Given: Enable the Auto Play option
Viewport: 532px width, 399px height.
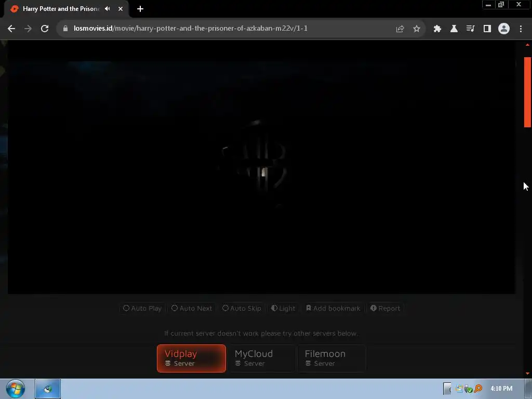Looking at the screenshot, I should pos(142,308).
